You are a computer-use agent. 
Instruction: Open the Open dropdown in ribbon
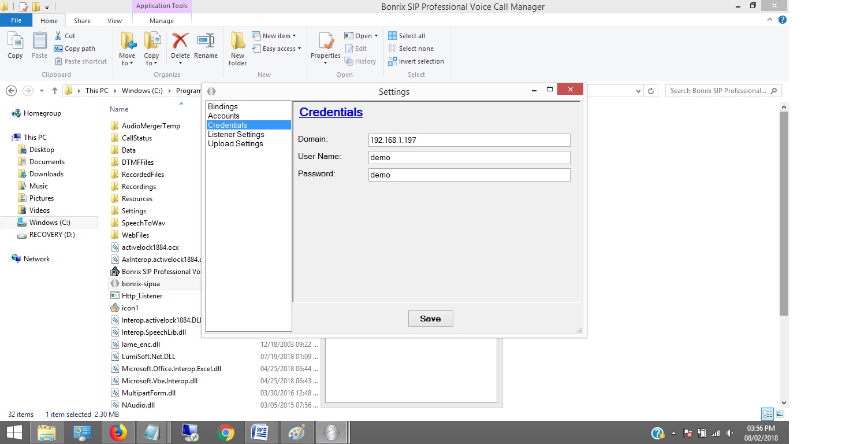[361, 36]
